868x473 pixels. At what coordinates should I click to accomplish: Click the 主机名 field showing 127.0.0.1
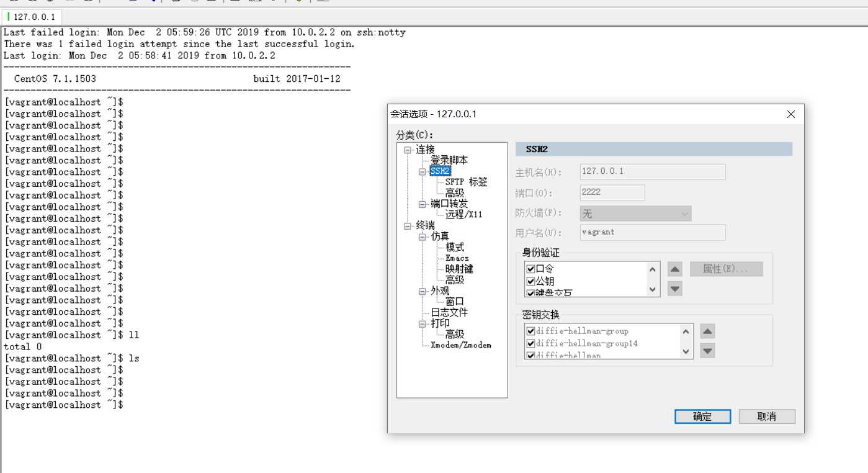pos(652,171)
